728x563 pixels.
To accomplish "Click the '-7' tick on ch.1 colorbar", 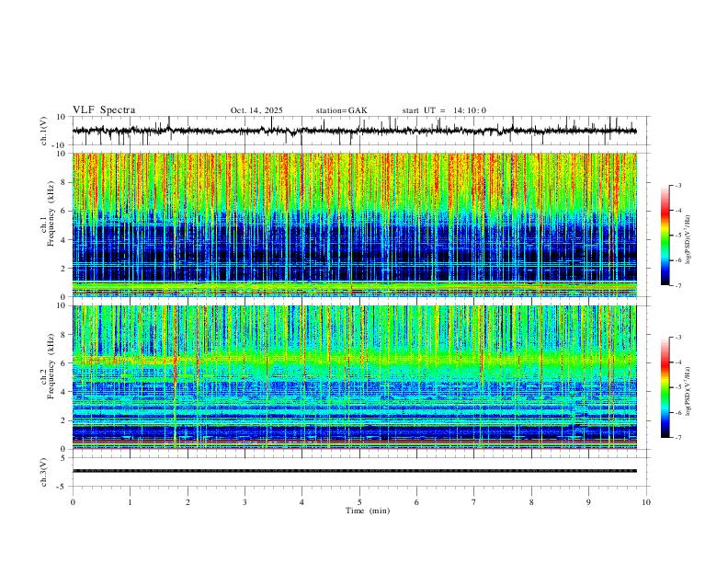I will click(x=677, y=285).
